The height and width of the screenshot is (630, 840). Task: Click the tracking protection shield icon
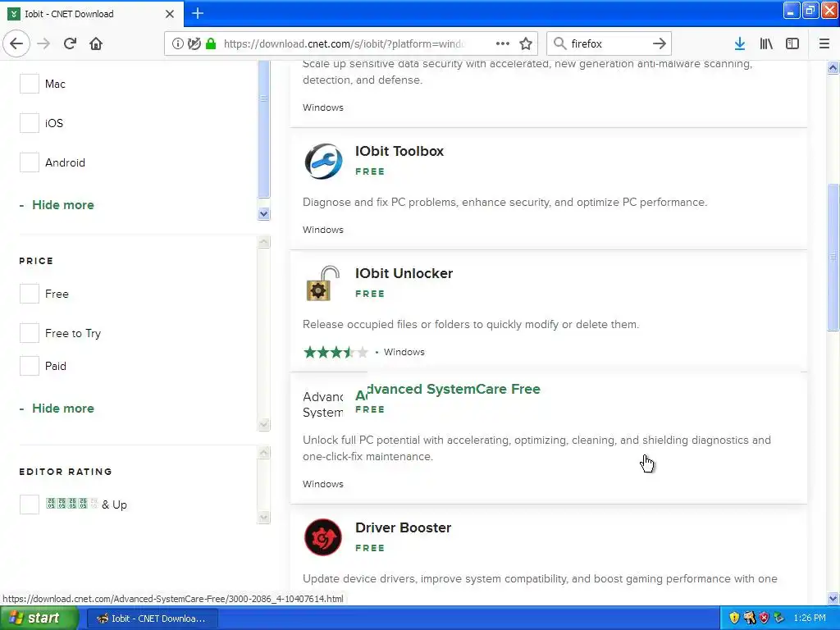tap(194, 43)
